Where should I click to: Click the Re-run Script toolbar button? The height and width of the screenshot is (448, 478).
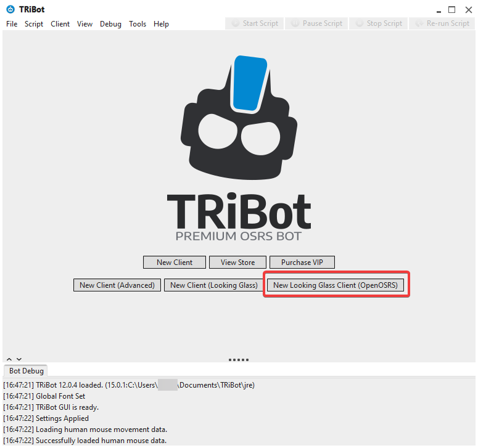click(442, 23)
